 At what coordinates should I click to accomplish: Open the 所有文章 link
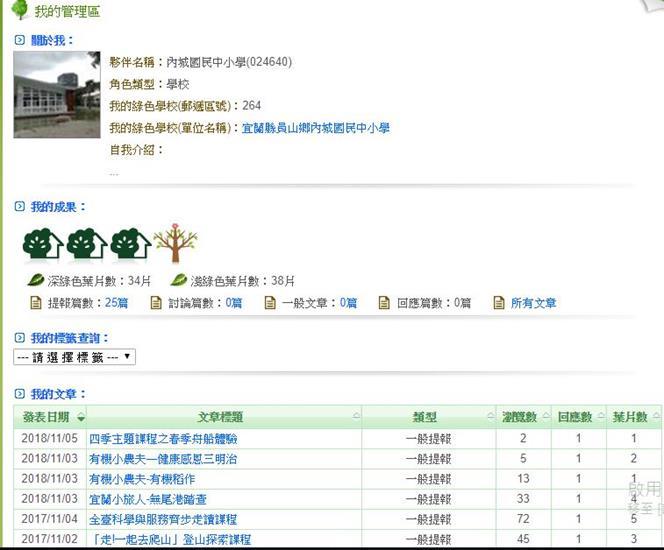coord(534,303)
